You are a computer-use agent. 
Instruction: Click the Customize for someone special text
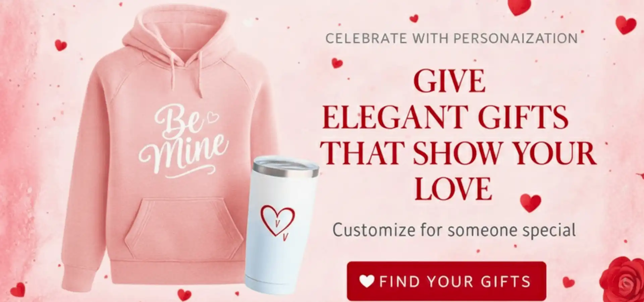[x=454, y=230]
